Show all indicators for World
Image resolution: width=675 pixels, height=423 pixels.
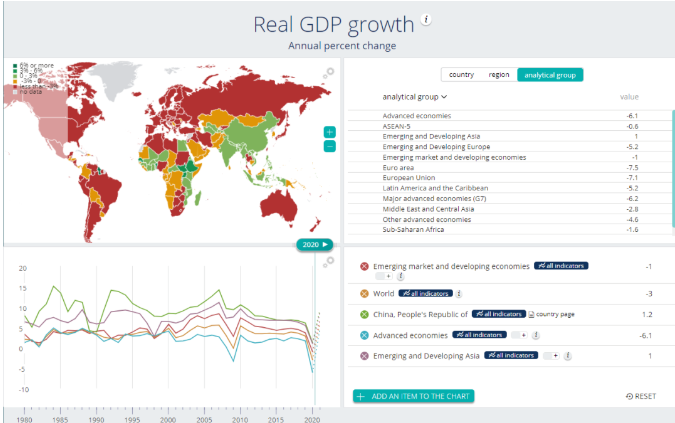[426, 294]
